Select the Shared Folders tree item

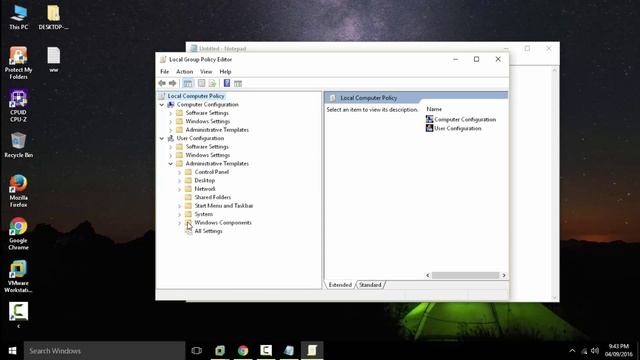pyautogui.click(x=213, y=197)
